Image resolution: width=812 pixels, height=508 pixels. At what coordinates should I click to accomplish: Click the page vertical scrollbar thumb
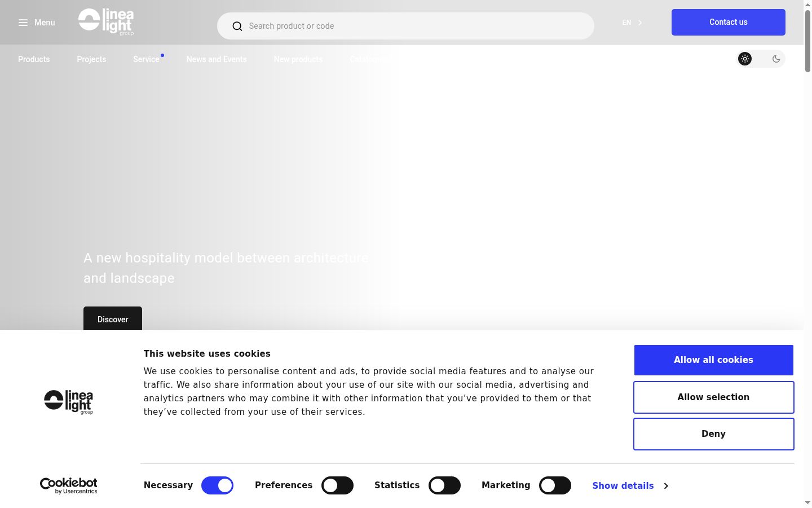coord(807,41)
